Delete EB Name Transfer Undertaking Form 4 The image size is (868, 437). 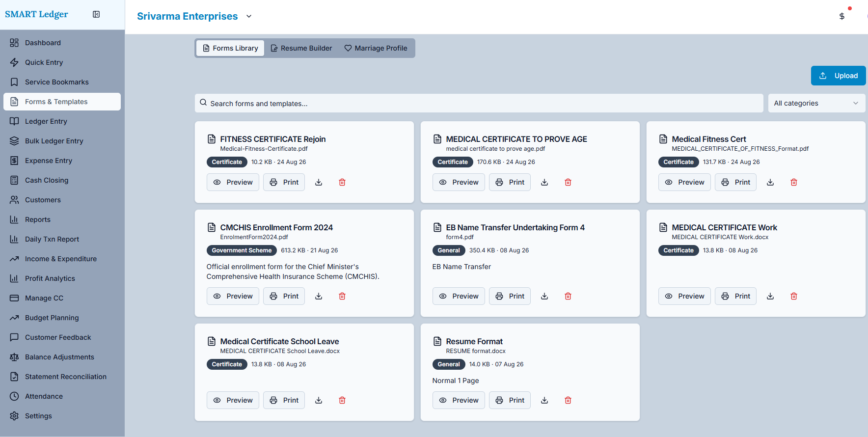coord(568,296)
